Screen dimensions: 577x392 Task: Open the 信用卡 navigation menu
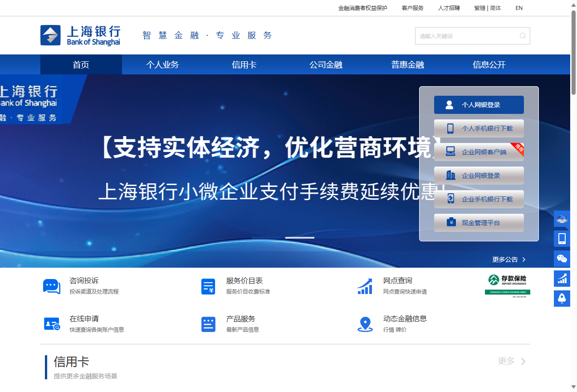[x=244, y=65]
